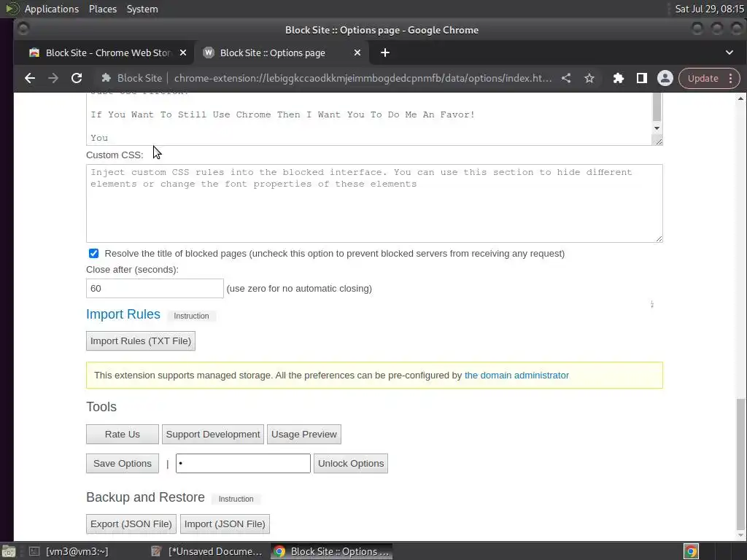
Task: Click Export (JSON File) button
Action: pos(131,524)
